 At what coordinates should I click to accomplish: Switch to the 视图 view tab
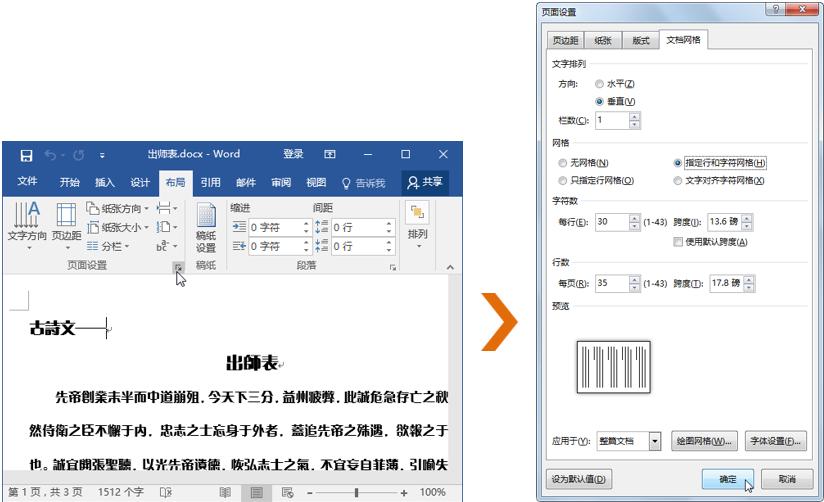coord(316,182)
